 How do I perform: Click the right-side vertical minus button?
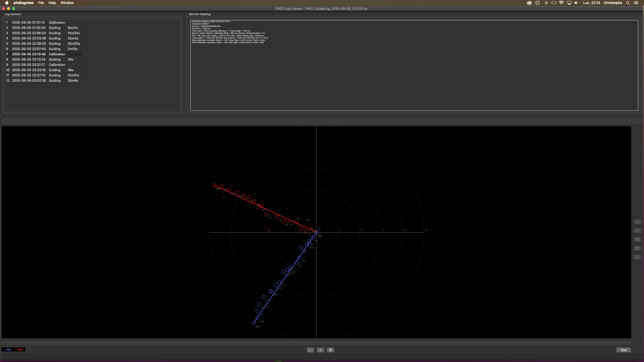637,231
